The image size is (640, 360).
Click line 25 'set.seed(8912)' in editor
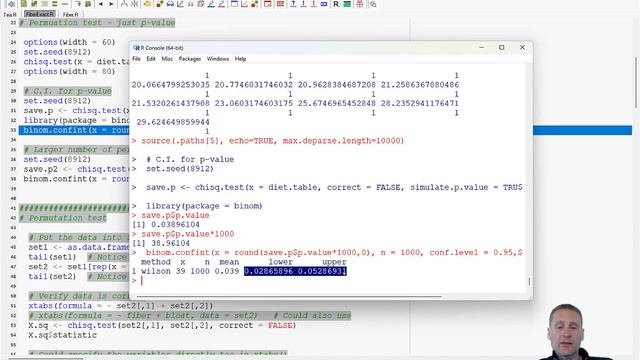tap(57, 52)
